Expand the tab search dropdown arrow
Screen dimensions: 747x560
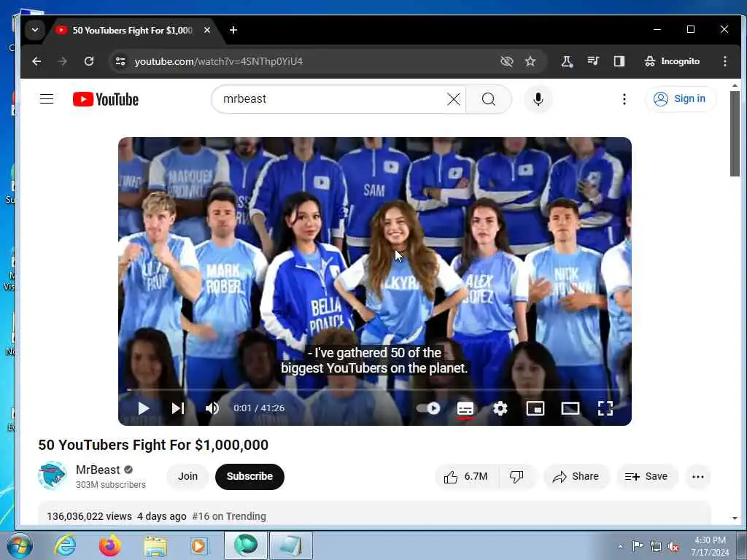[35, 29]
